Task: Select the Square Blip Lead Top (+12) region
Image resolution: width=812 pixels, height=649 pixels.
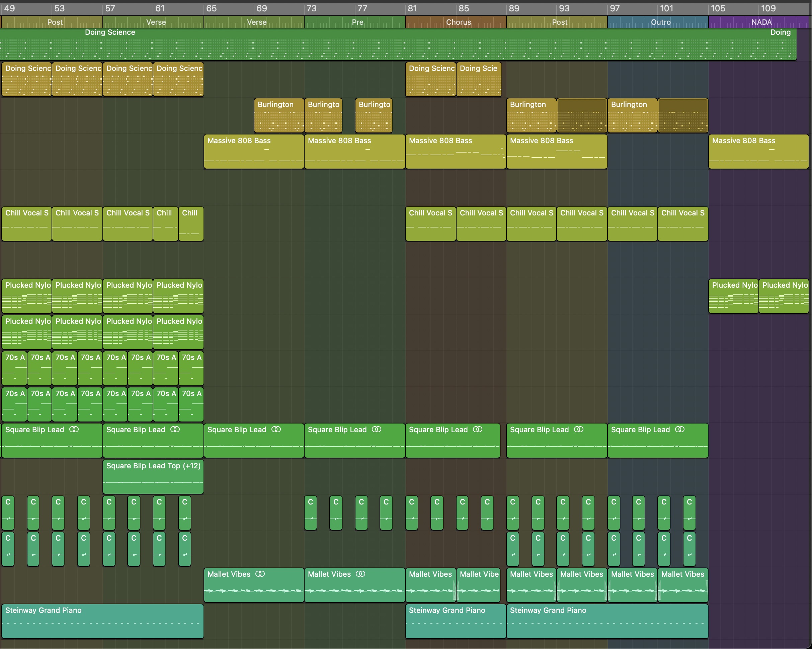Action: click(x=153, y=477)
